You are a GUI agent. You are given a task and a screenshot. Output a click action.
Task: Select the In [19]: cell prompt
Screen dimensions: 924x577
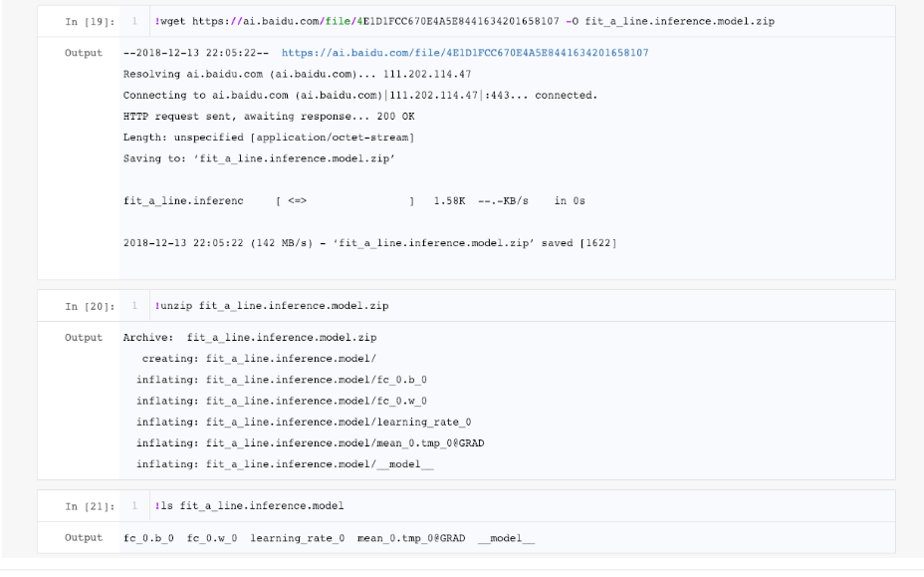click(x=91, y=22)
